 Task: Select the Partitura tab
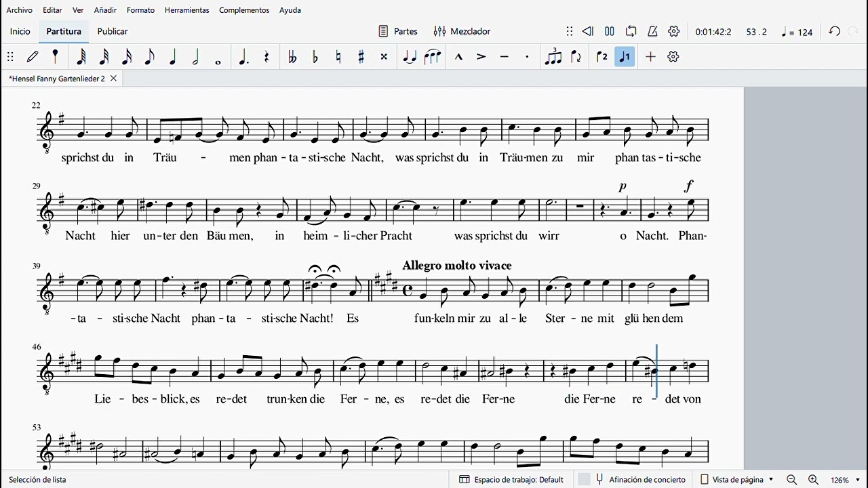(x=64, y=31)
